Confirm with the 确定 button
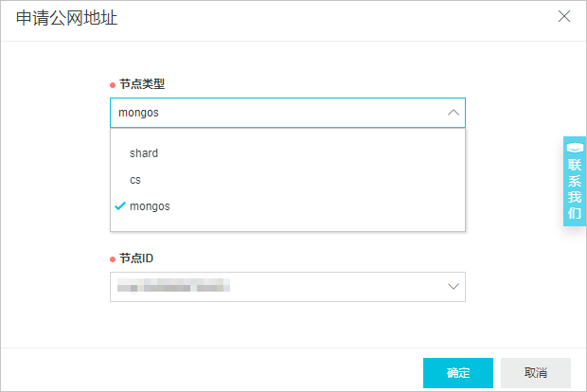 (x=458, y=373)
